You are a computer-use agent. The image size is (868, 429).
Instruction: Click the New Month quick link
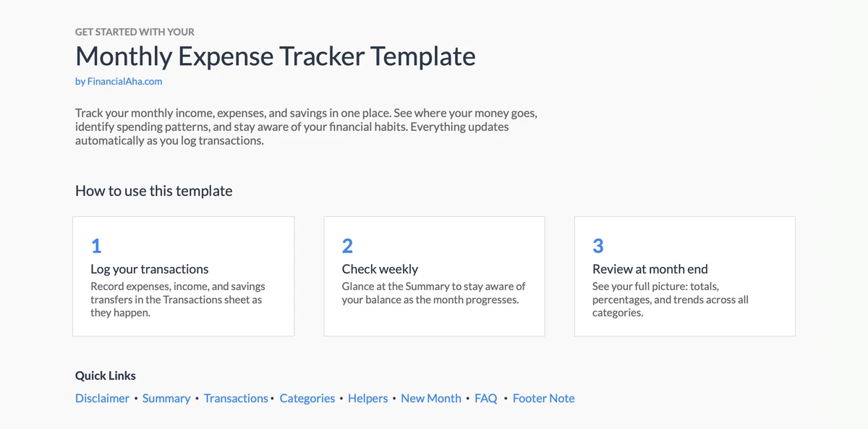(x=431, y=399)
